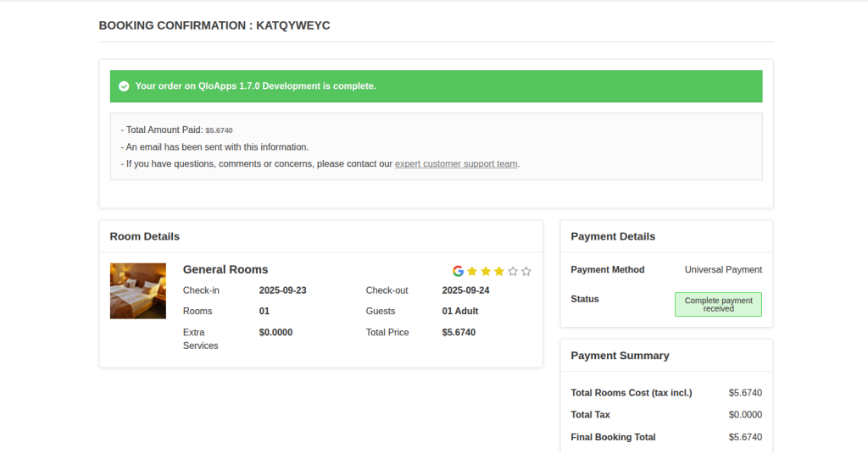Click the check-in date 2025-09-23

click(282, 290)
